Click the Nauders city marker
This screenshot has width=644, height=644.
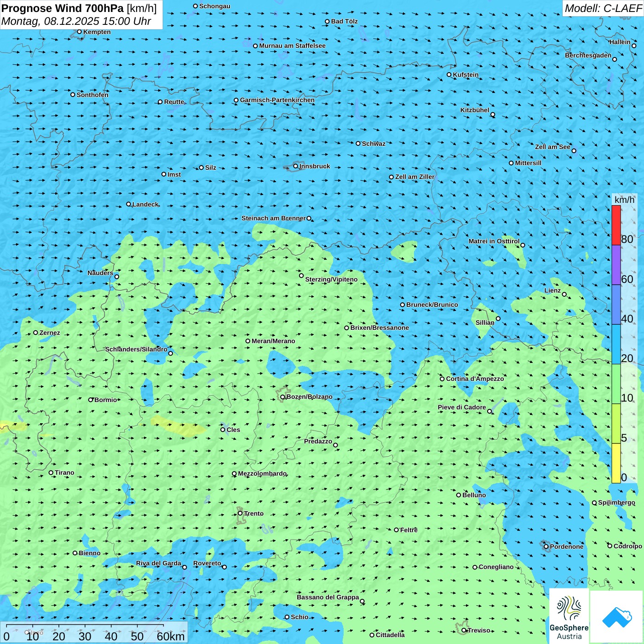(117, 276)
